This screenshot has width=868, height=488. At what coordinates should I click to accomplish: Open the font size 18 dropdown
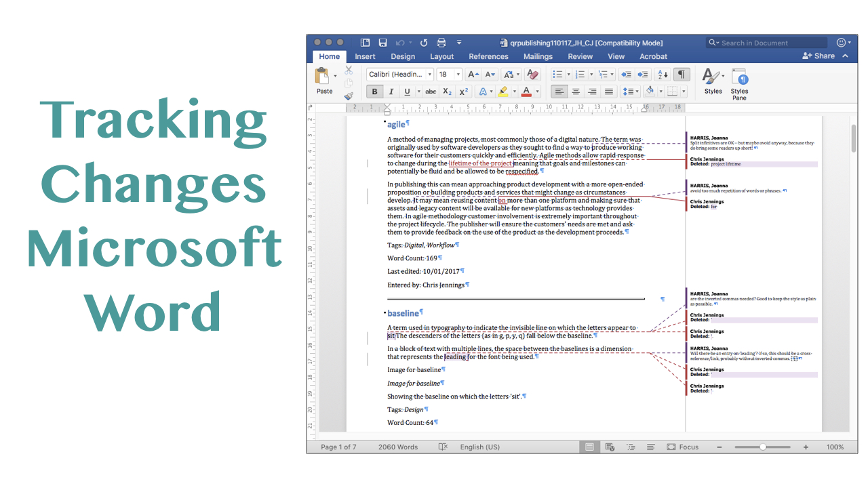458,75
